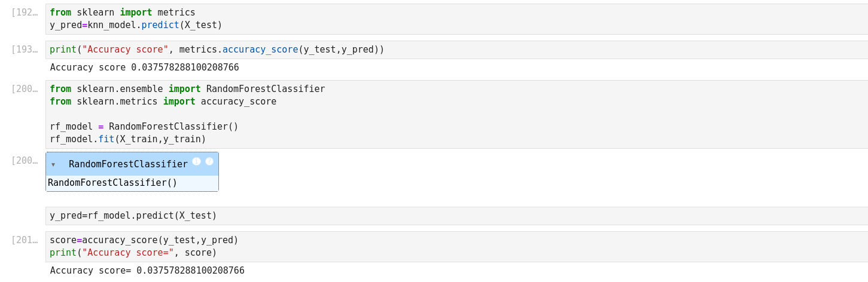The height and width of the screenshot is (282, 868).
Task: Click the 'from sklearn import metrics' line
Action: (123, 13)
